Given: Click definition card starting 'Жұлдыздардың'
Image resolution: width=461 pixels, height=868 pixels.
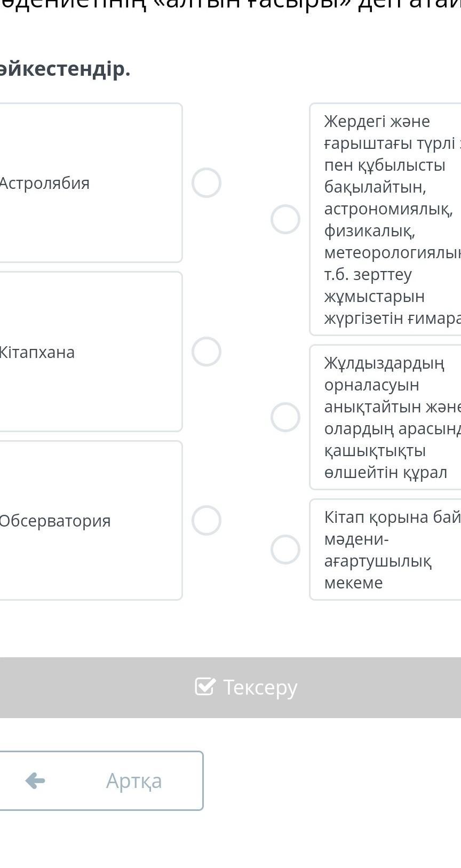Looking at the screenshot, I should pos(390,417).
